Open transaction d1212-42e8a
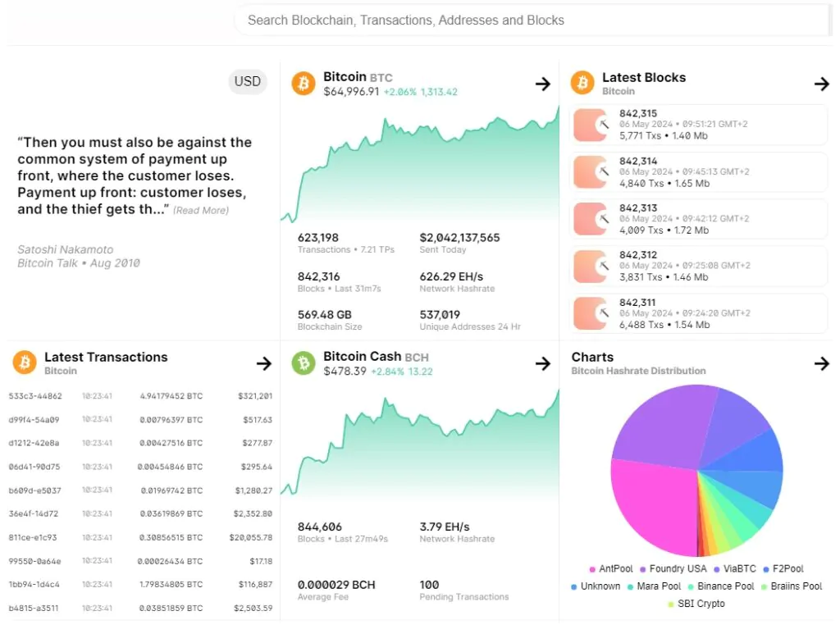840x634 pixels. coord(34,443)
